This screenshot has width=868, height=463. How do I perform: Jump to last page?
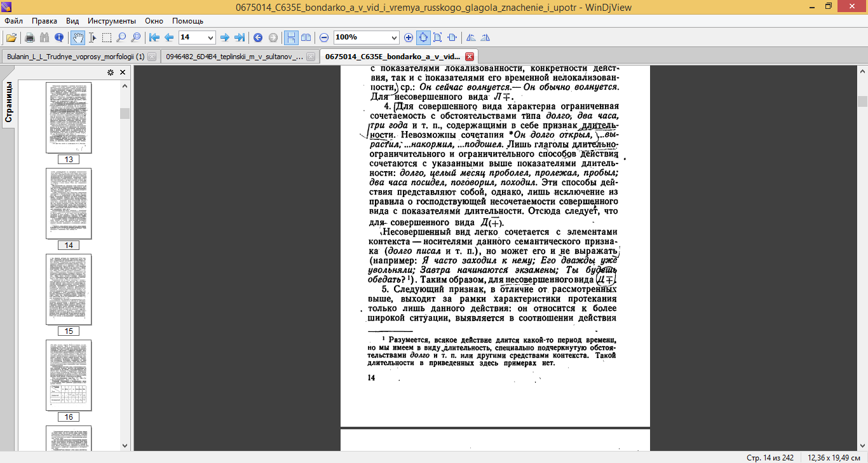coord(240,38)
